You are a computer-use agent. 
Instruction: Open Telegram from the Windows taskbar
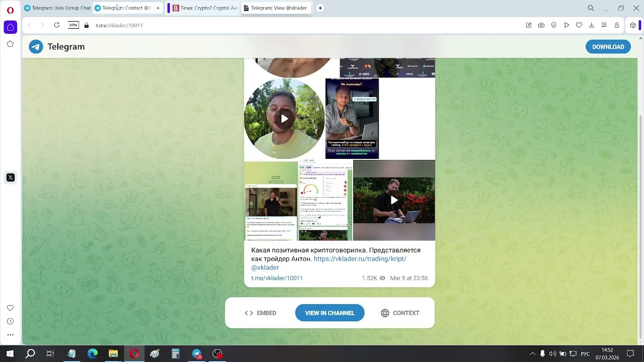coord(197,353)
